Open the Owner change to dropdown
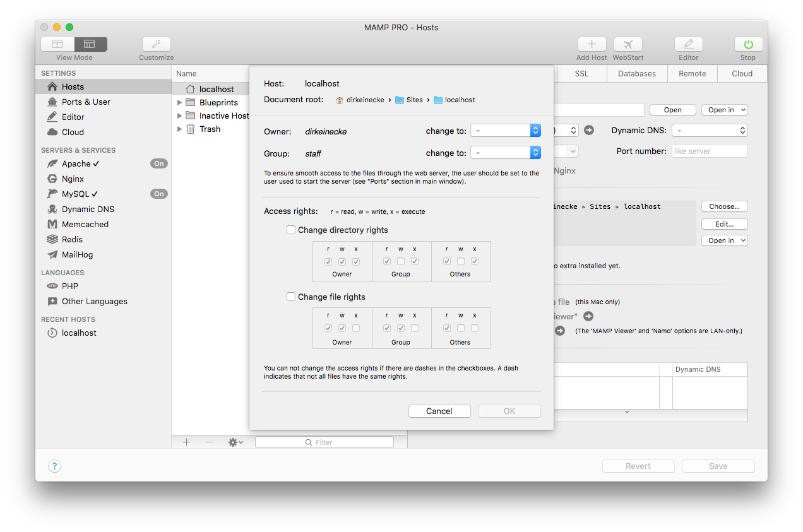Viewport: 803px width, 532px height. 505,131
